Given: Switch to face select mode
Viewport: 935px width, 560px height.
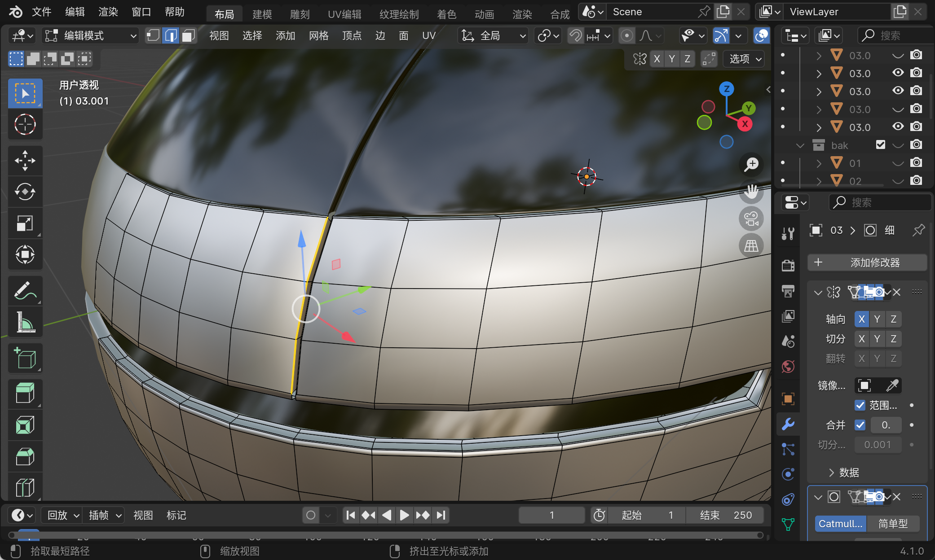Looking at the screenshot, I should tap(189, 35).
